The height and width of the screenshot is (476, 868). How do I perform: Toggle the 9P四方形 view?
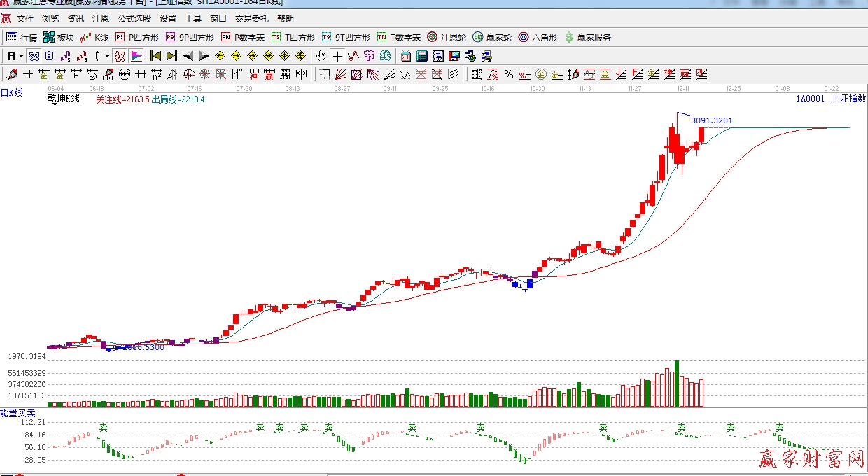click(x=190, y=37)
